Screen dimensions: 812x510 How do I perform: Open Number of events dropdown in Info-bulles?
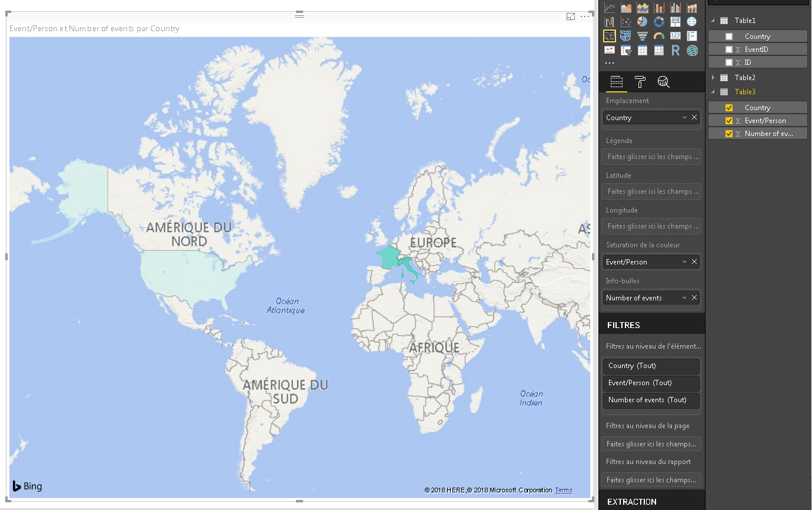click(684, 298)
